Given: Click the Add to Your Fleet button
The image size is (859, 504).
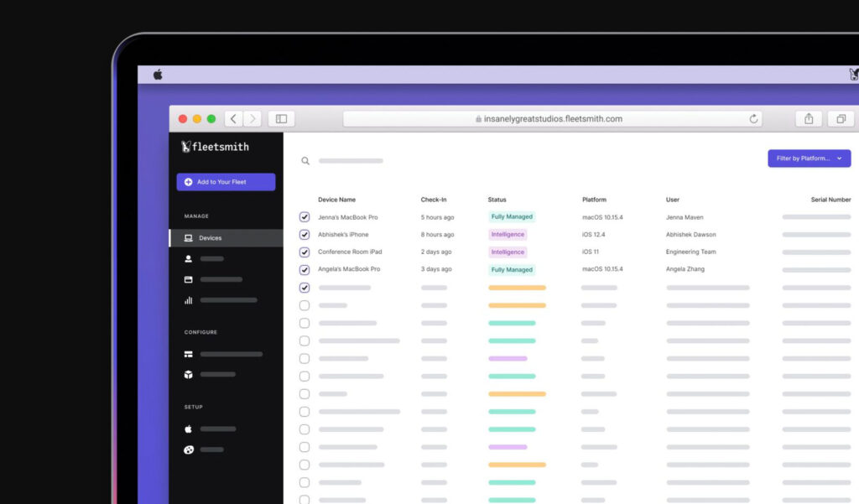Looking at the screenshot, I should pyautogui.click(x=226, y=182).
